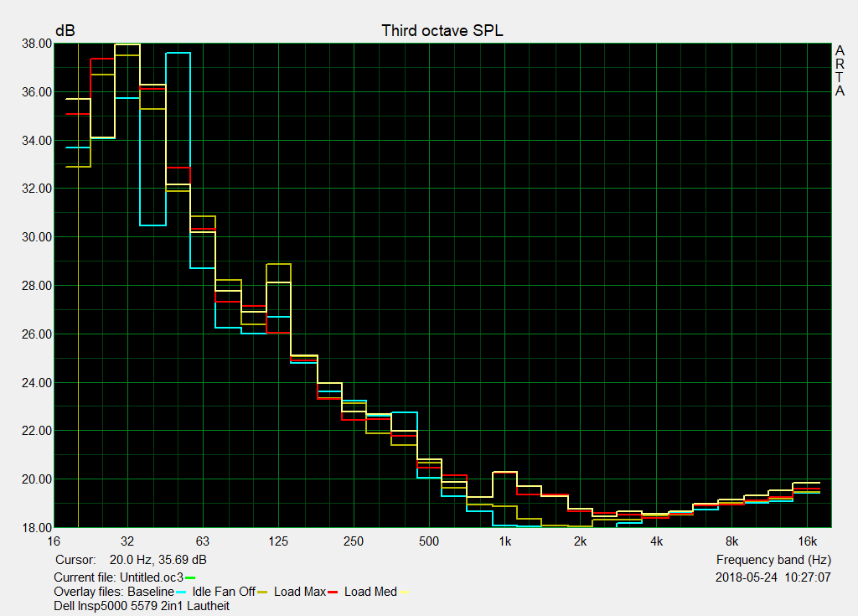Click the 18.00 y-axis label
The image size is (858, 616).
(37, 528)
